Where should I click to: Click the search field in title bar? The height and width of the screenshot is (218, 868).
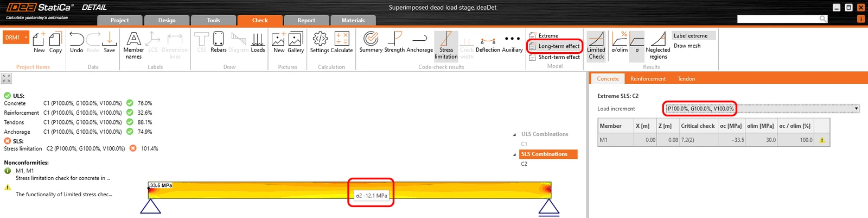[x=778, y=19]
